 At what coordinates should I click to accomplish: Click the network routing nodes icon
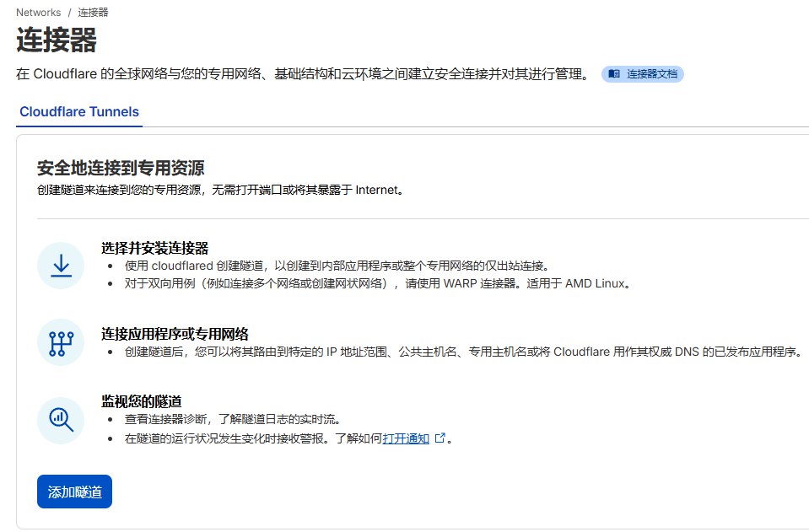(x=61, y=342)
